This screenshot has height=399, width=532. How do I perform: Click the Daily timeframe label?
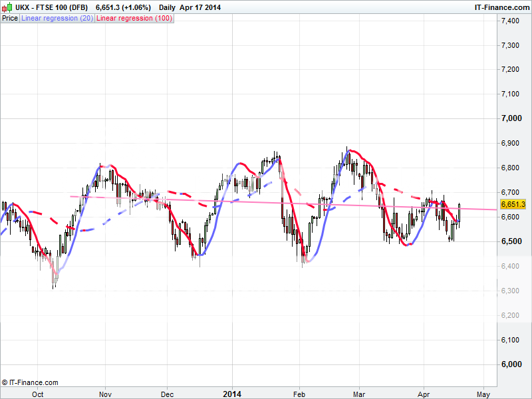[168, 7]
